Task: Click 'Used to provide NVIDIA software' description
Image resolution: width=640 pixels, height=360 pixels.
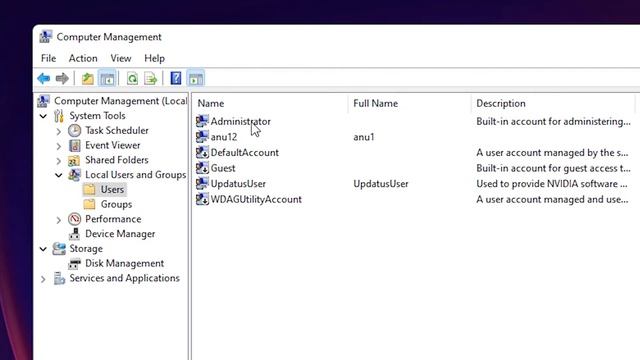Action: [x=552, y=184]
